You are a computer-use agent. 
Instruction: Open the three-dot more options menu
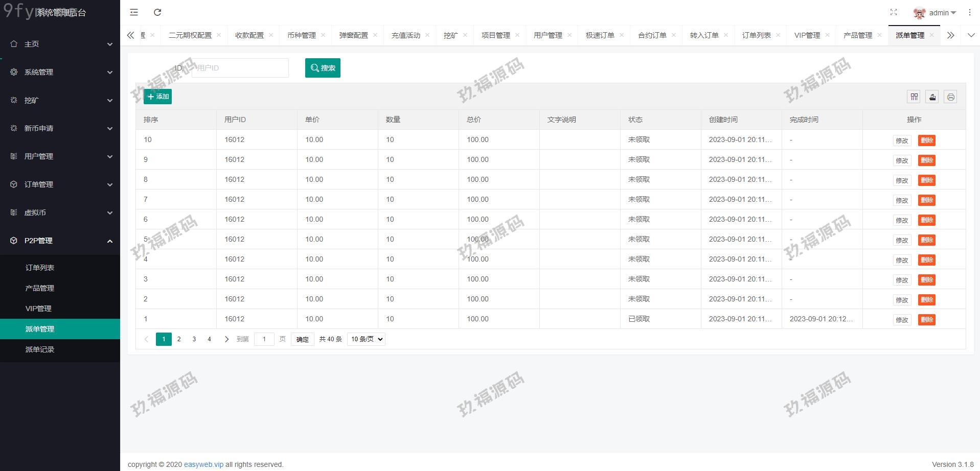coord(969,12)
